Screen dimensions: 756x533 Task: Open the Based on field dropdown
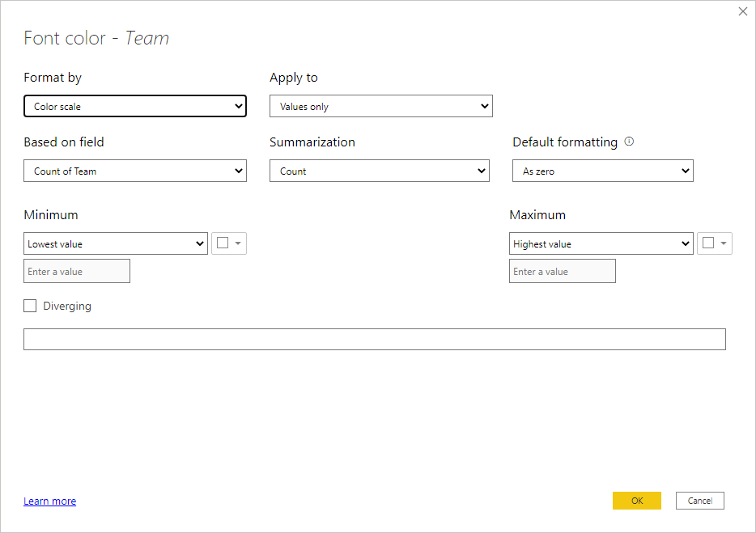(135, 171)
